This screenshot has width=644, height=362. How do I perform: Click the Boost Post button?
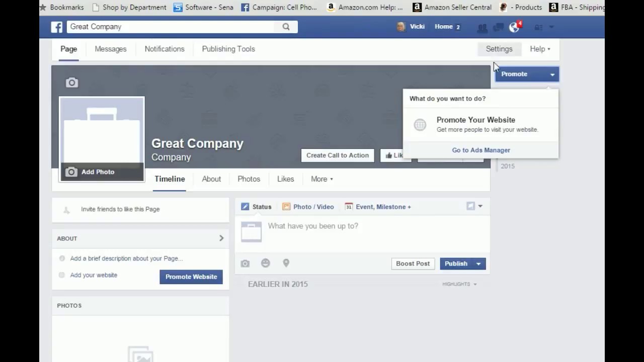point(413,263)
